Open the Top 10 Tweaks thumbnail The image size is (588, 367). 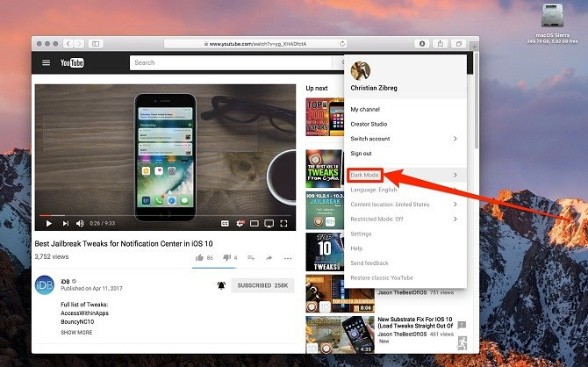[x=325, y=252]
